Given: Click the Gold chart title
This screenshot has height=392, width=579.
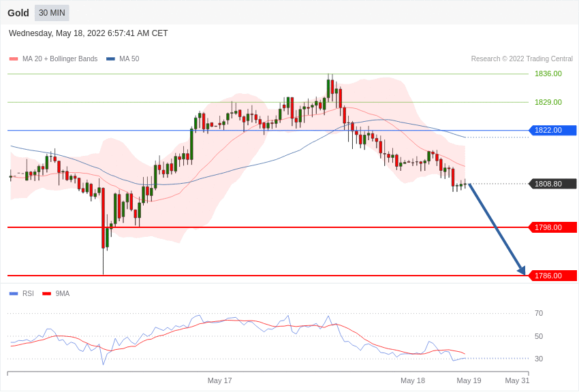Looking at the screenshot, I should point(18,13).
